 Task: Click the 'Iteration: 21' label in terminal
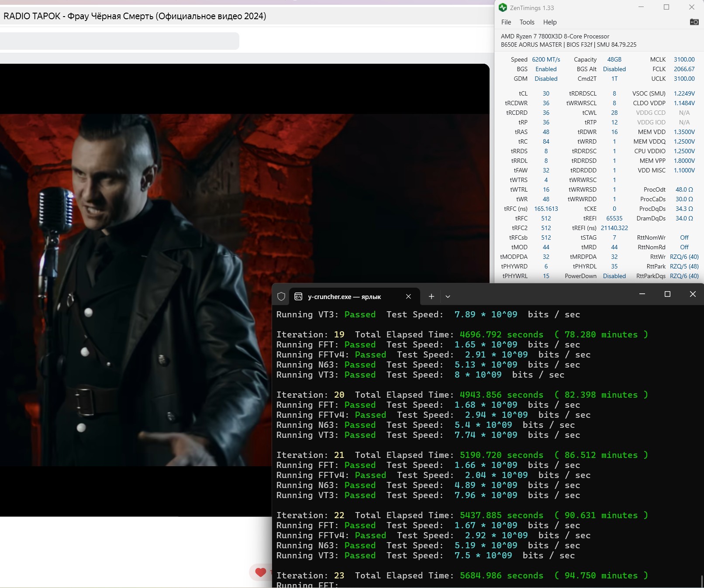(x=311, y=455)
